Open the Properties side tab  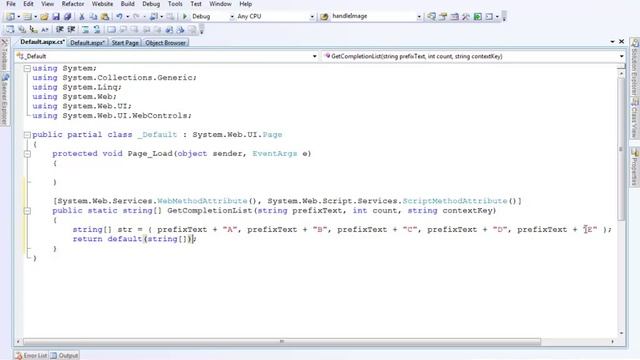click(635, 167)
